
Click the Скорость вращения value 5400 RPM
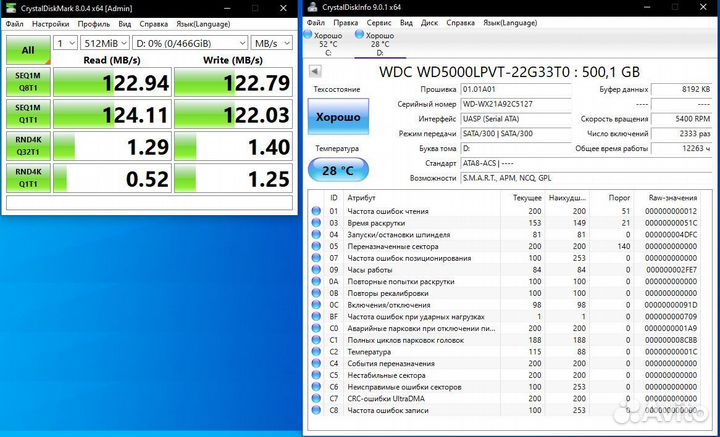pos(681,119)
